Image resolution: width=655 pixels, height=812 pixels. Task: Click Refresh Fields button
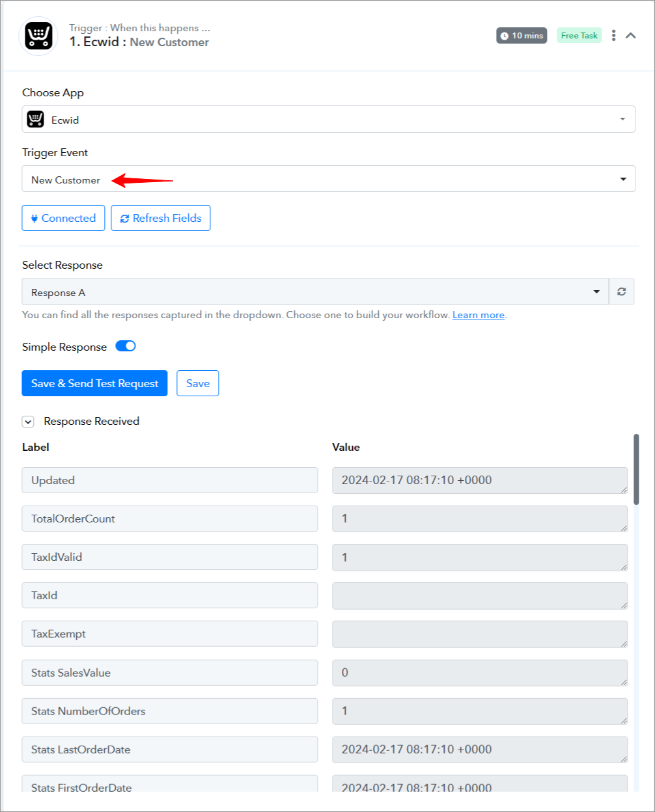click(x=161, y=218)
